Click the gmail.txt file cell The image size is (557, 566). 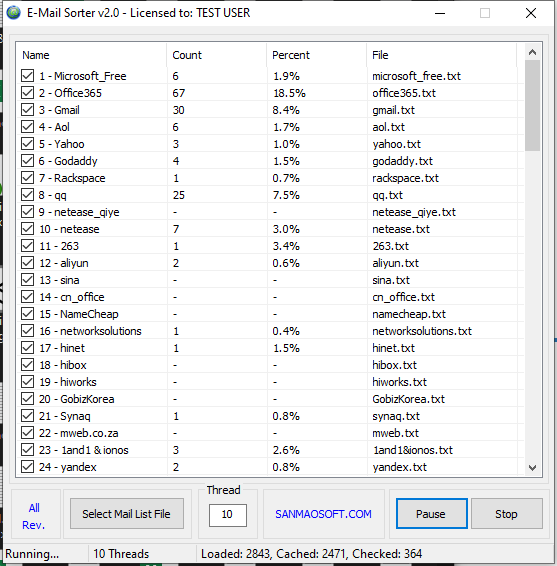(393, 110)
